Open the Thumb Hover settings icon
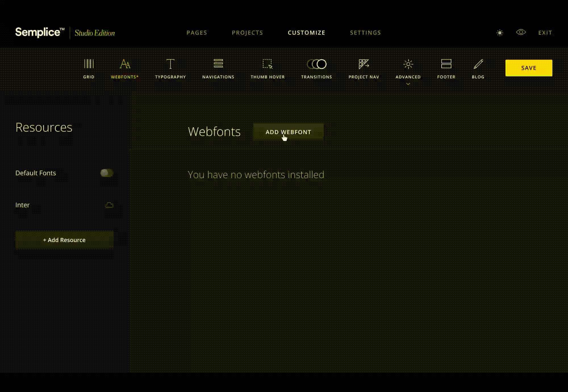 pyautogui.click(x=267, y=64)
